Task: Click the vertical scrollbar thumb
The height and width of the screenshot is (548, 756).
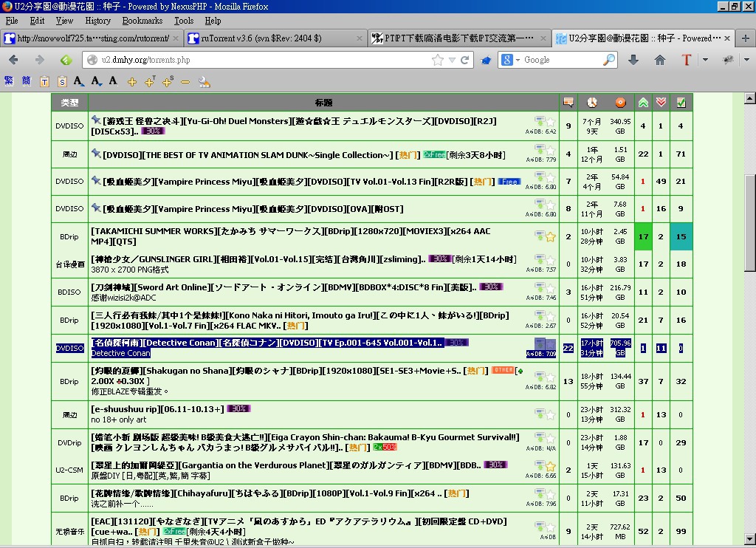Action: pos(749,222)
